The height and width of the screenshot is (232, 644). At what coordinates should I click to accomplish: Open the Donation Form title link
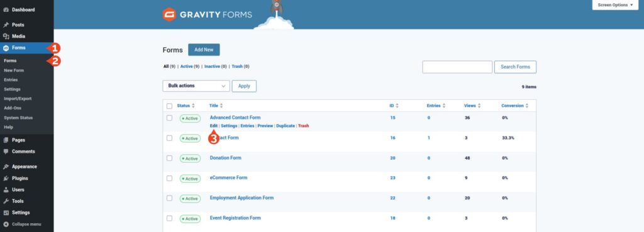[226, 158]
